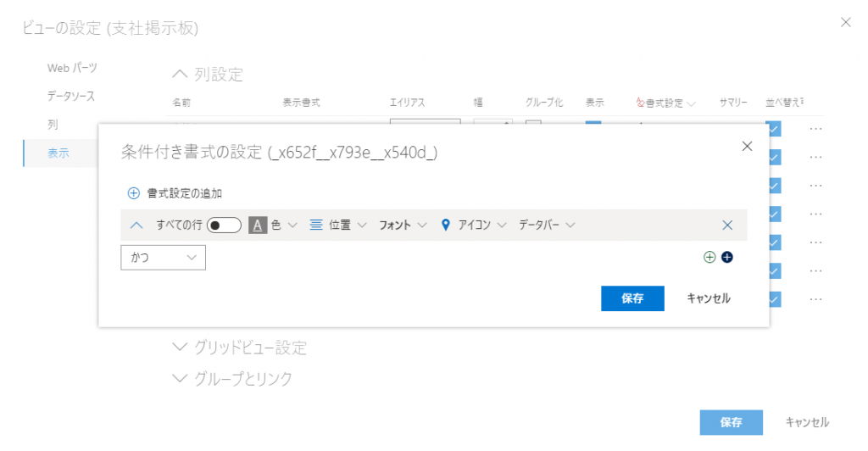Click the outlined green add-condition plus icon
This screenshot has width=868, height=451.
pyautogui.click(x=710, y=258)
